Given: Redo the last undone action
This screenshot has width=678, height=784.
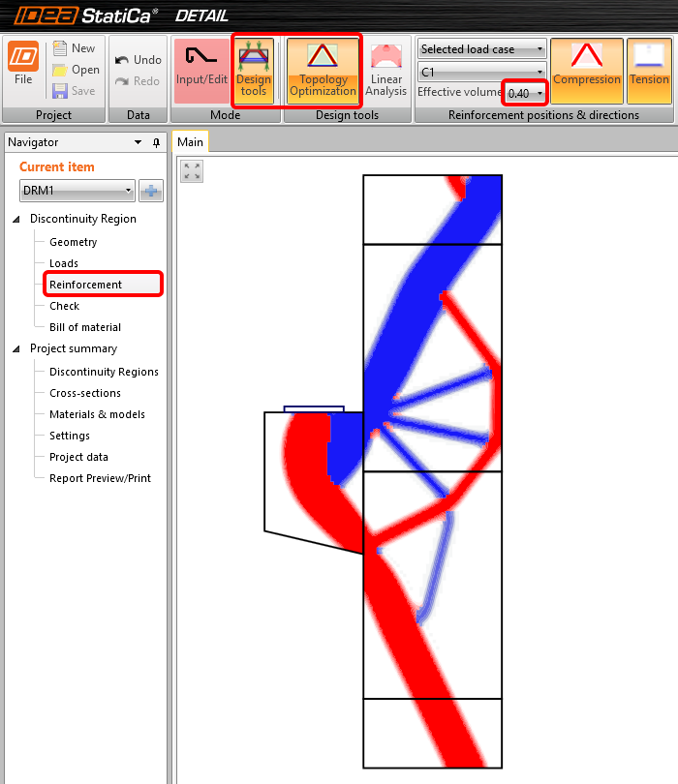Looking at the screenshot, I should click(x=138, y=81).
